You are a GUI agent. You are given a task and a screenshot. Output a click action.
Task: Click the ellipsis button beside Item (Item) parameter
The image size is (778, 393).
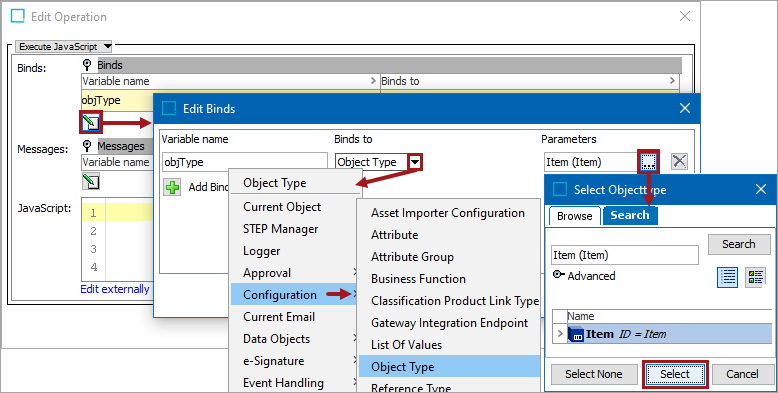click(648, 162)
